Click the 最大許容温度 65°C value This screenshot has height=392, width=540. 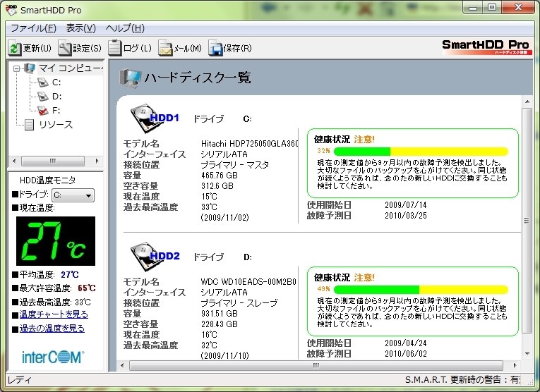[x=86, y=288]
